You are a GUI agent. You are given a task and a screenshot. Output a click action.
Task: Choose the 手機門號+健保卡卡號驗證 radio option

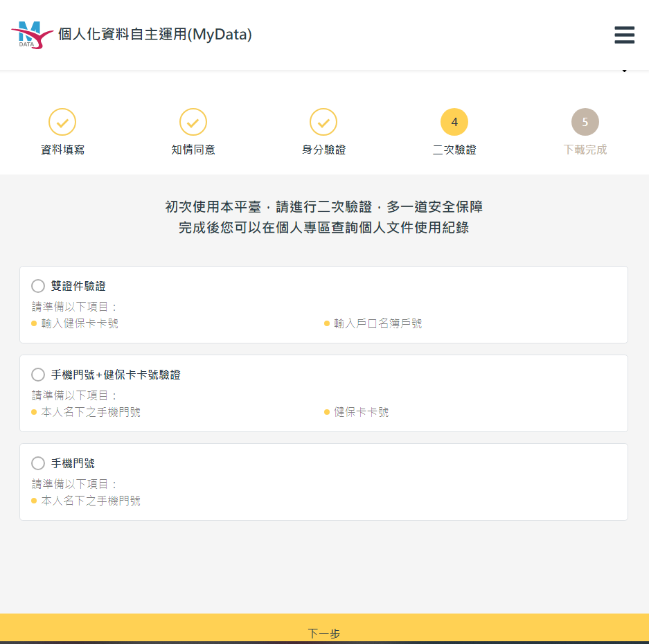pyautogui.click(x=38, y=375)
